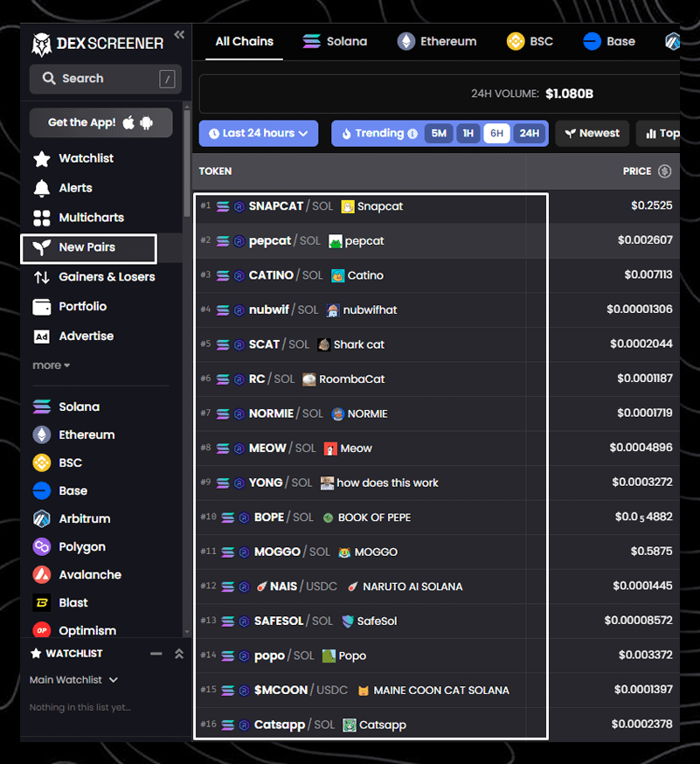Click the SafeSol shield logo

pyautogui.click(x=348, y=622)
